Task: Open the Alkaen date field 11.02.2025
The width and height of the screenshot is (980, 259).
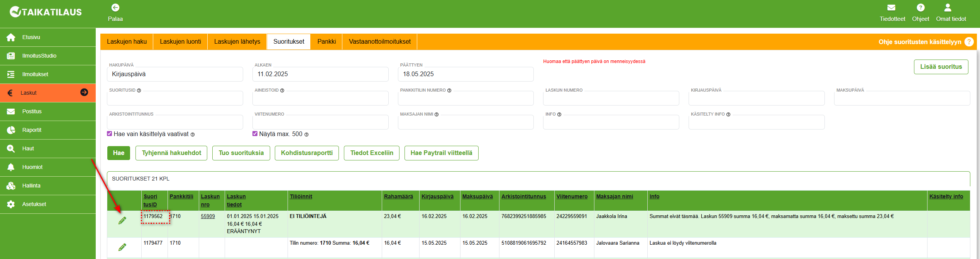Action: click(320, 74)
